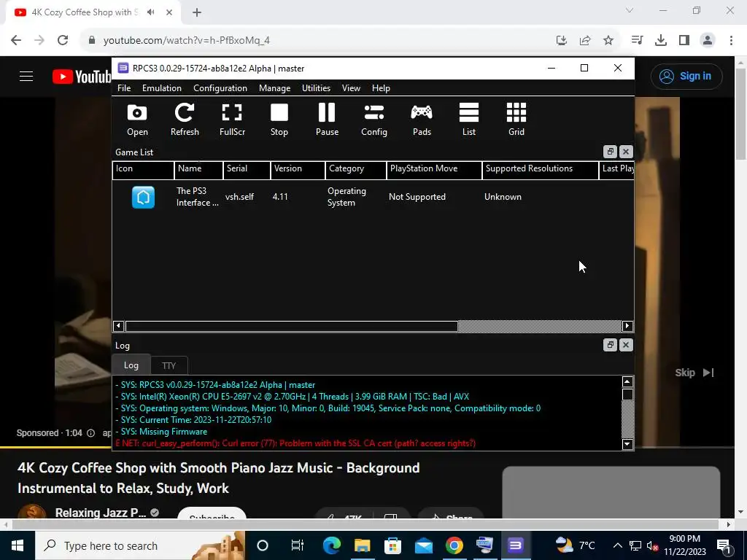Sort game list by Serial column
Viewport: 747px width, 560px height.
(x=247, y=169)
